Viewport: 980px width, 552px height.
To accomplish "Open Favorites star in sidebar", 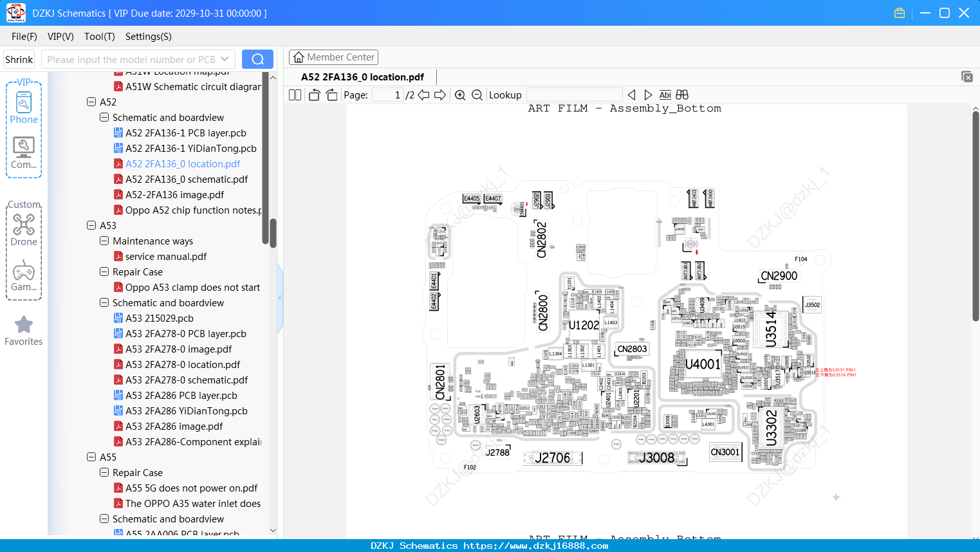I will (24, 331).
